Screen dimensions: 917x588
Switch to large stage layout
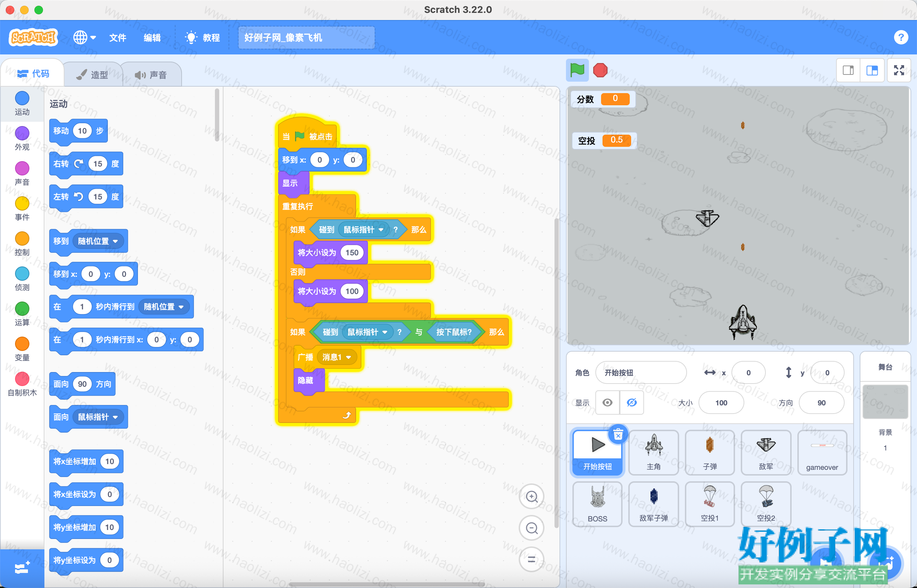872,70
